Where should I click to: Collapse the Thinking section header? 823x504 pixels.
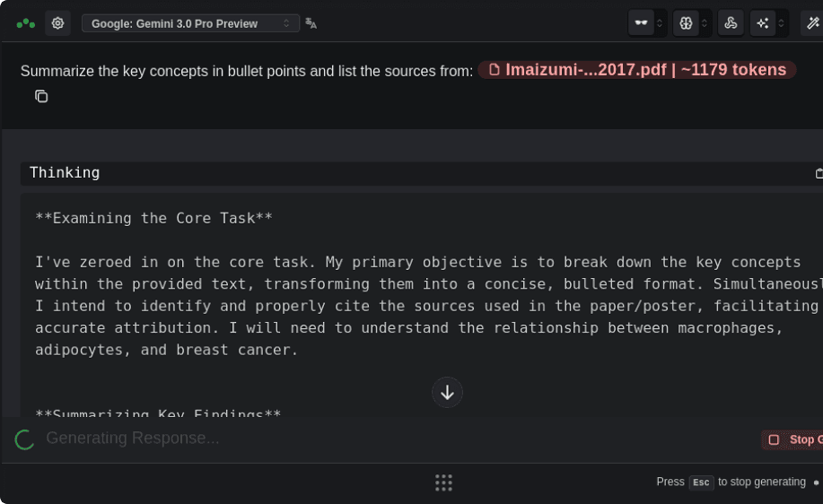pyautogui.click(x=65, y=173)
